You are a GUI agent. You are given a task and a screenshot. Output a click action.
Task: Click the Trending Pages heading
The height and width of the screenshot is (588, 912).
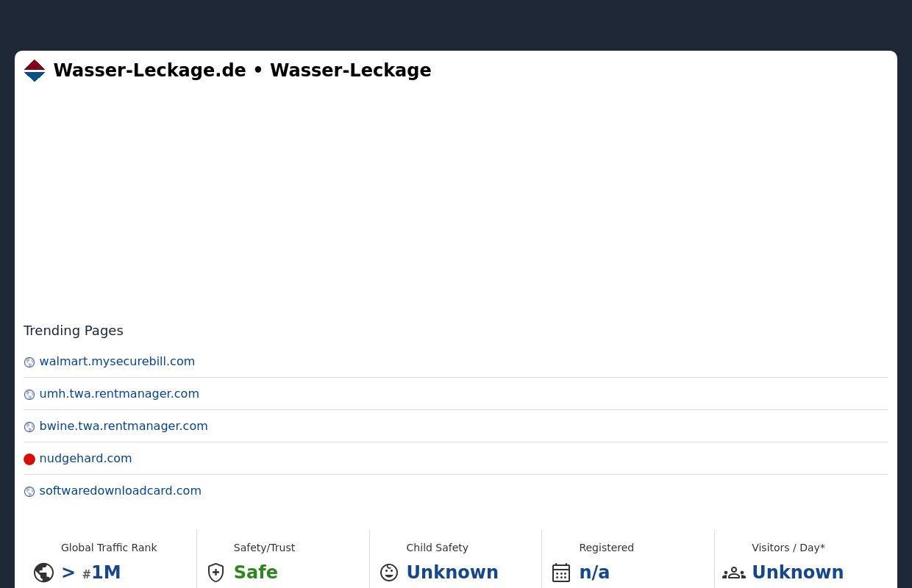73,330
